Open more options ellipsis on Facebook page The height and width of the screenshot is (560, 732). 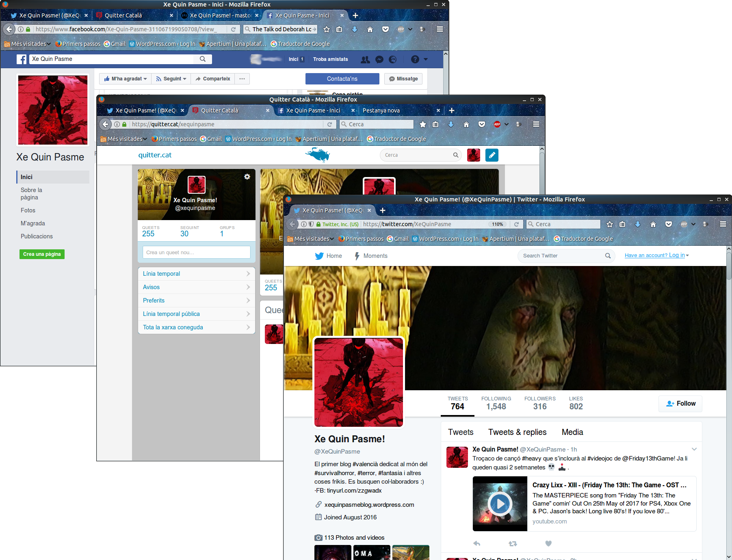242,79
